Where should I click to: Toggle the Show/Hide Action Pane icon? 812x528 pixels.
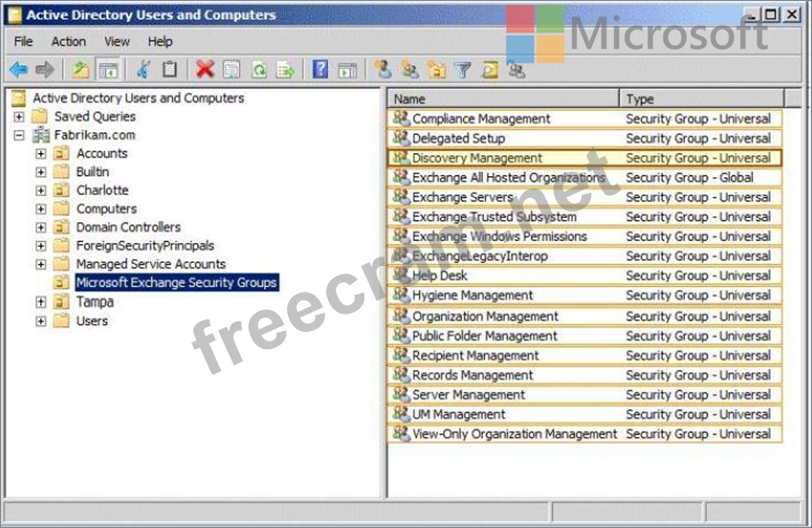click(347, 70)
